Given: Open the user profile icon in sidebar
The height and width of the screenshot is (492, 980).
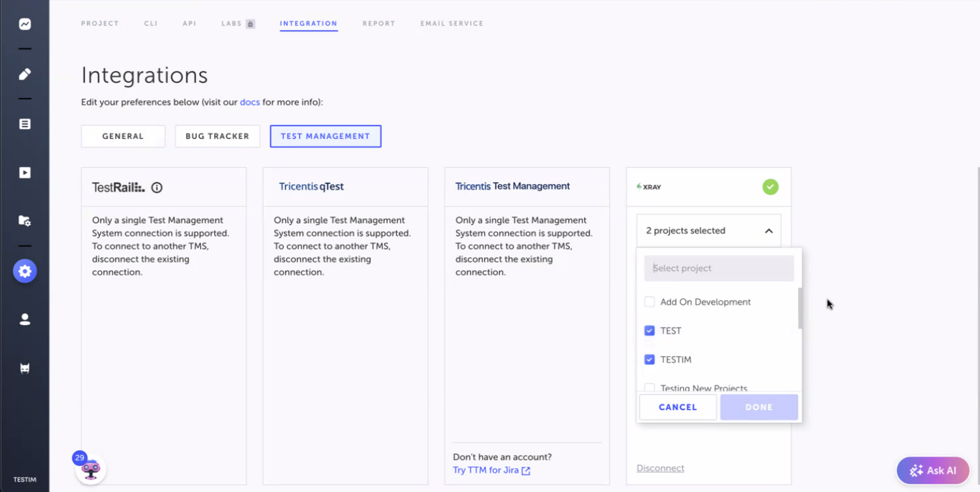Looking at the screenshot, I should [25, 320].
